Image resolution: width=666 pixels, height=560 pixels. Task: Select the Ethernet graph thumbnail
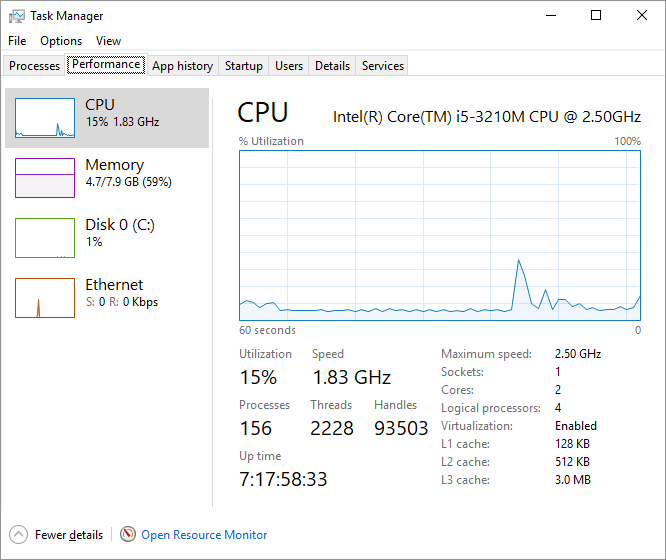[45, 298]
